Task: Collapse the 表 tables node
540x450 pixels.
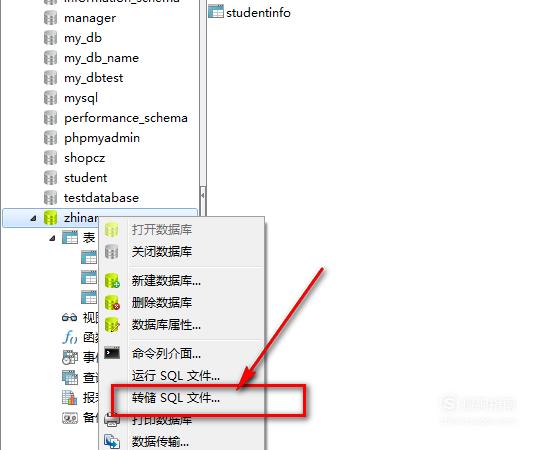Action: pos(52,238)
